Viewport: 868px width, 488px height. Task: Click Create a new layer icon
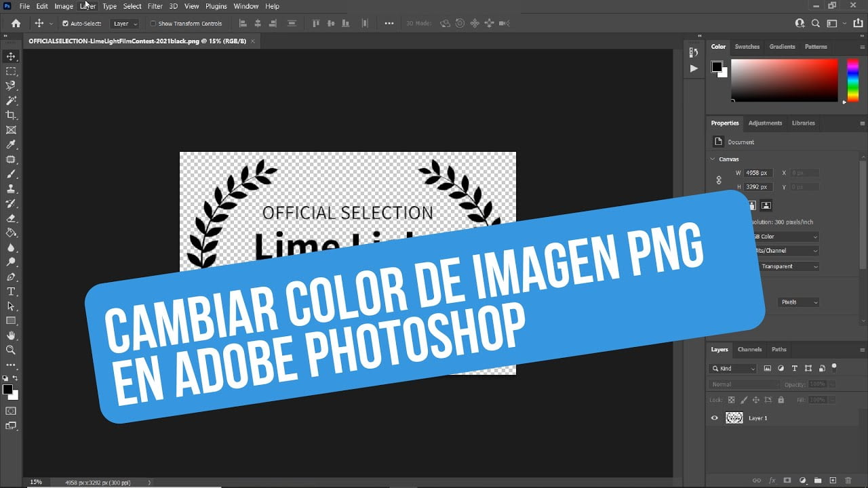[833, 481]
